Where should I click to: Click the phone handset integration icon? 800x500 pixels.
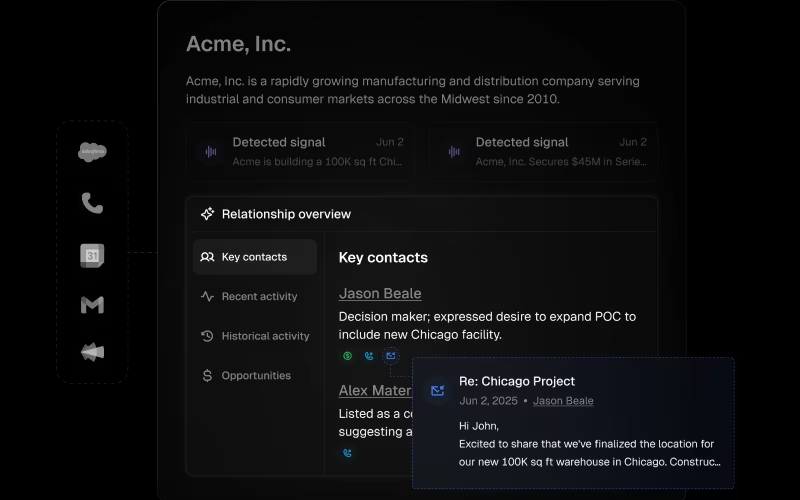[x=92, y=203]
